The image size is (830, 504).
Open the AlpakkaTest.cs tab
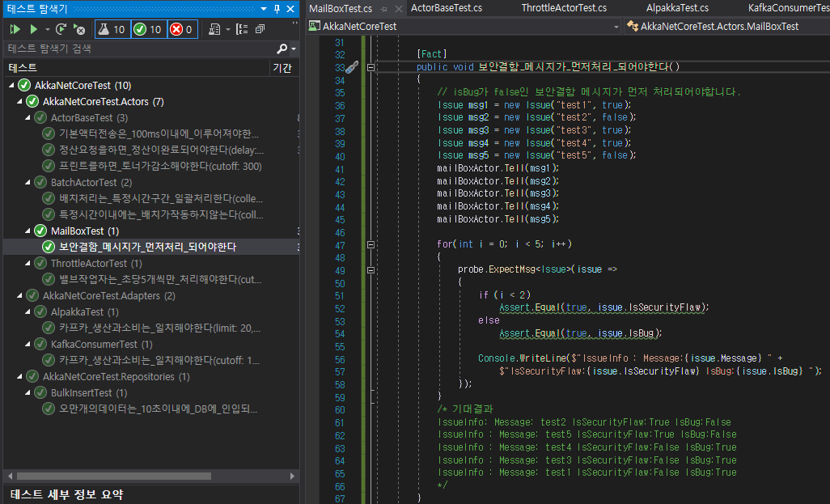click(676, 8)
